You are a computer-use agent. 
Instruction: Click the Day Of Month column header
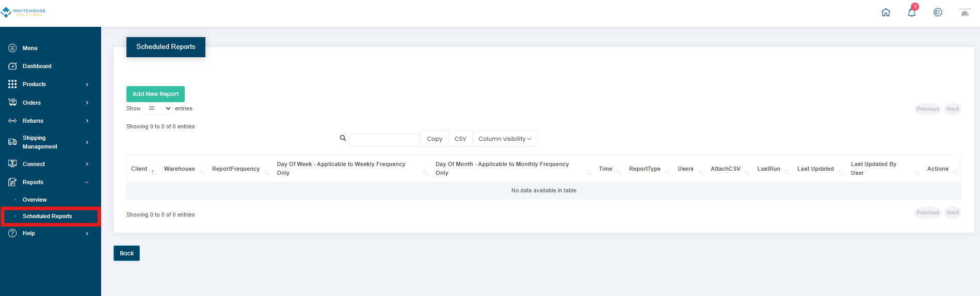click(x=513, y=169)
